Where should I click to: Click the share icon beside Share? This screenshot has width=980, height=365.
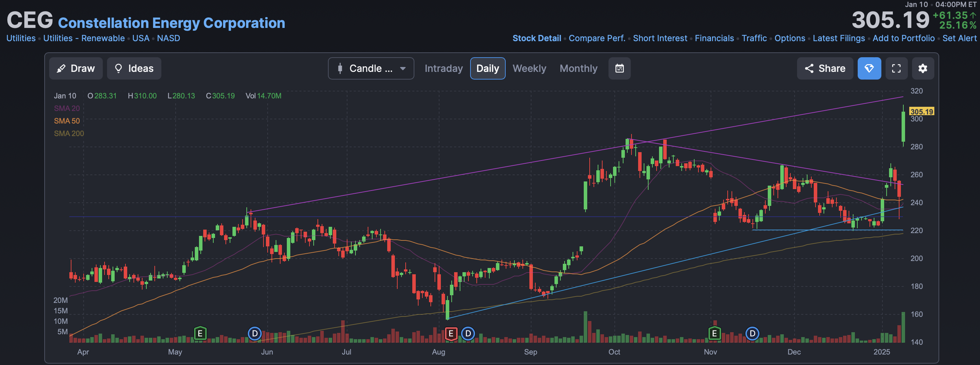809,69
